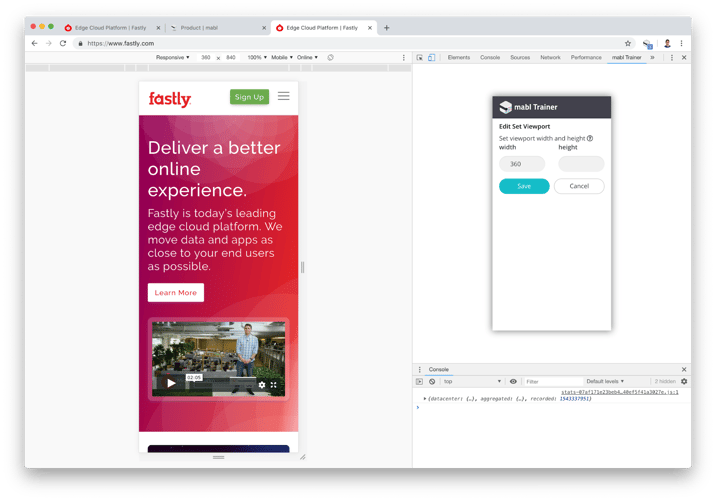Toggle video fullscreen icon
Viewport: 716px width, 501px height.
click(x=274, y=385)
